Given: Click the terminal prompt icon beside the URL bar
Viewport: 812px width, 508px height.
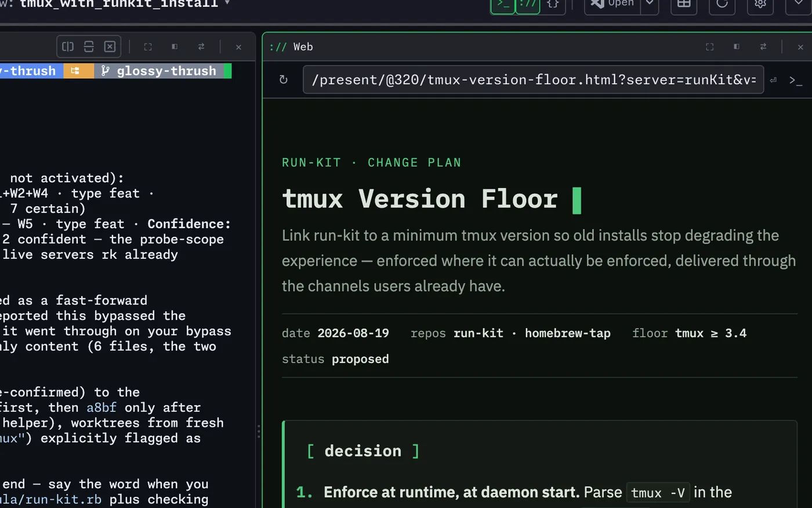Looking at the screenshot, I should point(796,80).
